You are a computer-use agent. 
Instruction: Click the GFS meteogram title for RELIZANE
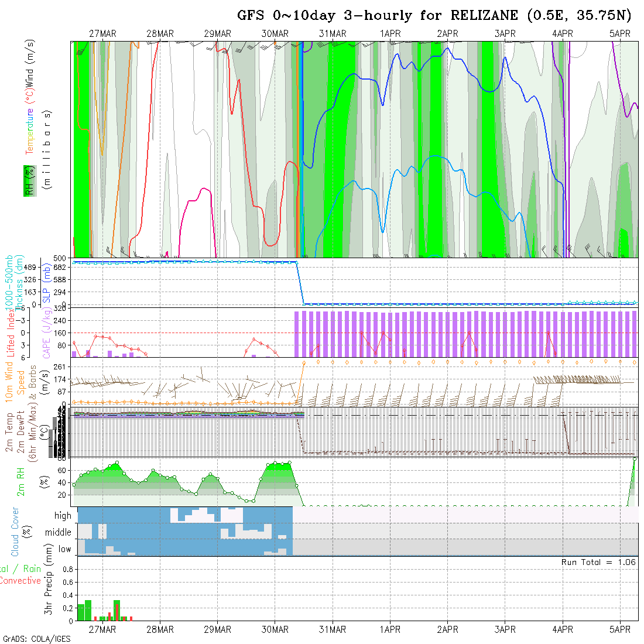click(434, 16)
